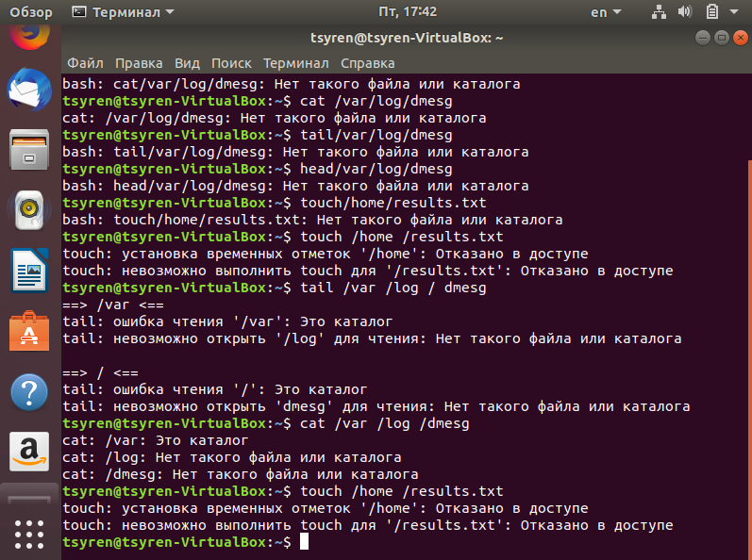752x560 pixels.
Task: Click the terminal icon in top bar
Action: 79,12
